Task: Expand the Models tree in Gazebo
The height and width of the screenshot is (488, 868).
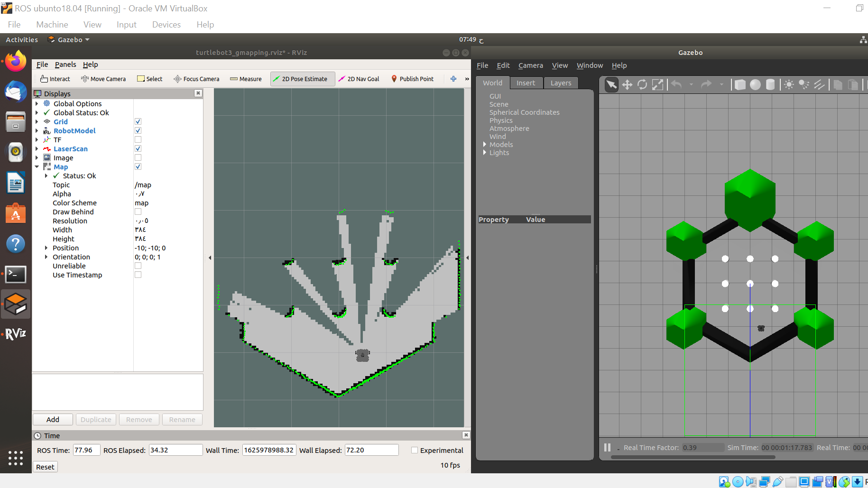Action: (x=485, y=144)
